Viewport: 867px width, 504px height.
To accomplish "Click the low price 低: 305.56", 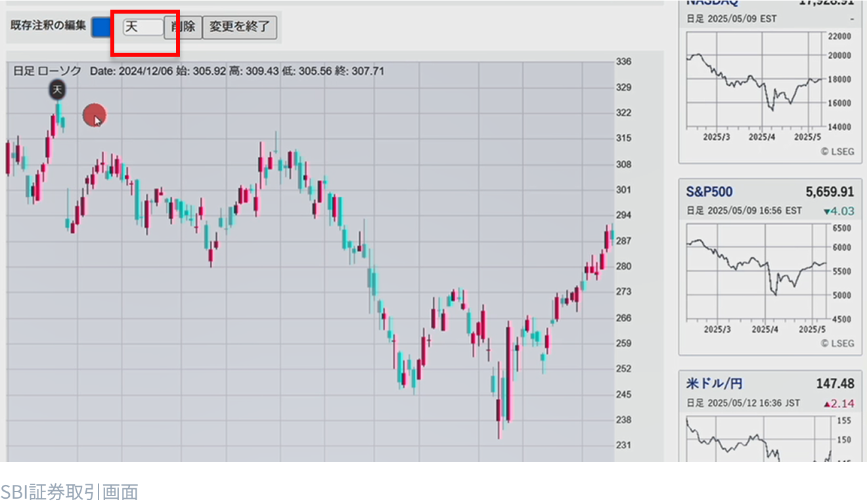I will [x=307, y=71].
